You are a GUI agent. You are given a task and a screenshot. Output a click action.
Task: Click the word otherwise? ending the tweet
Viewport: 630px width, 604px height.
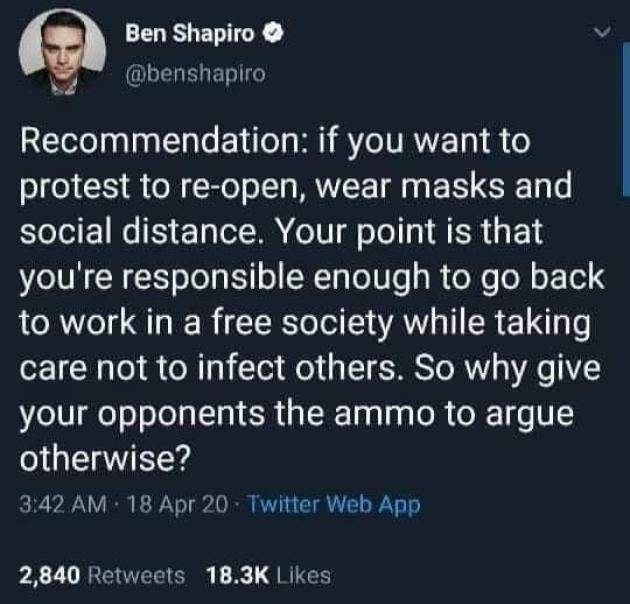(x=104, y=458)
